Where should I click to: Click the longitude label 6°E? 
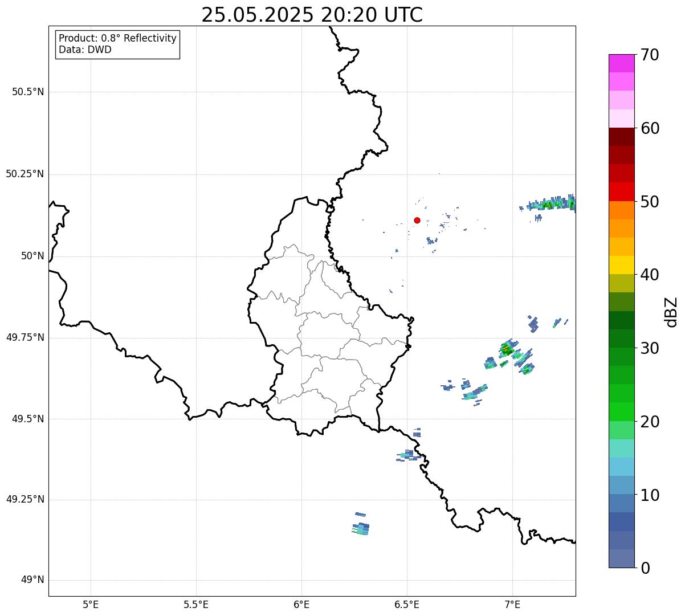(301, 604)
